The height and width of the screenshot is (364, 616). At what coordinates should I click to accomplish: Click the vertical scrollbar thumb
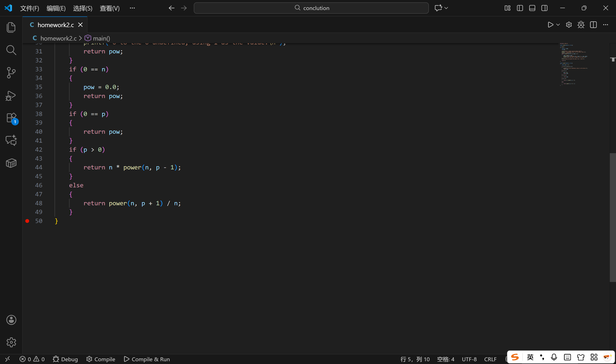pyautogui.click(x=613, y=217)
